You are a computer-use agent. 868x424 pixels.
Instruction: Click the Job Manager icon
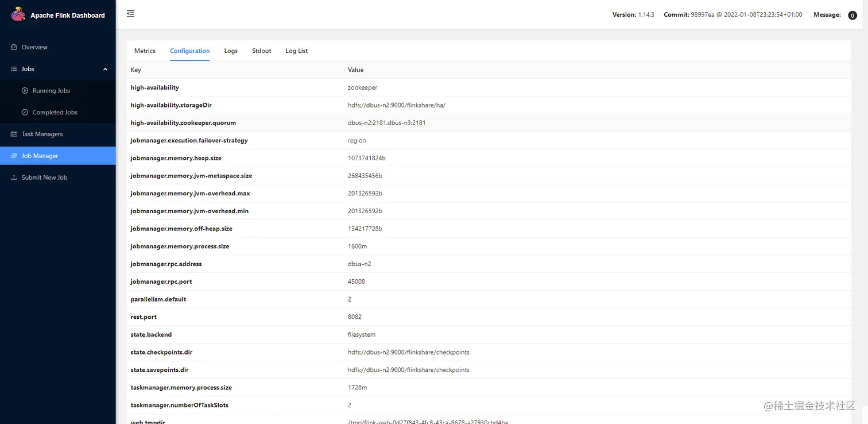(14, 156)
